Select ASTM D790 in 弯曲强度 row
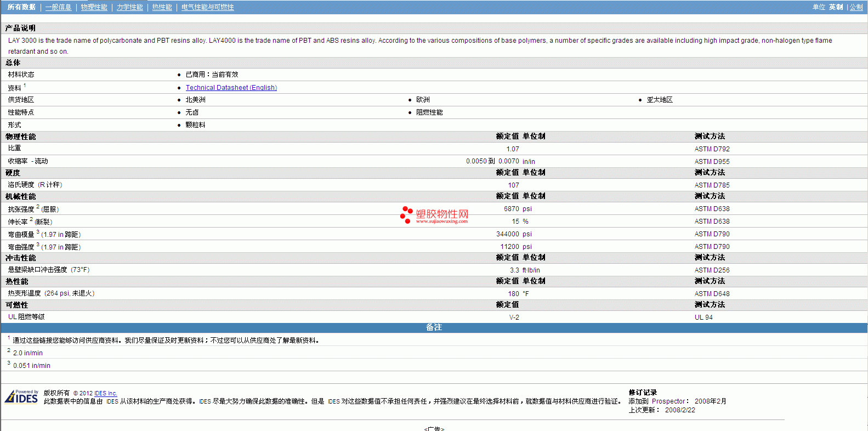The width and height of the screenshot is (868, 431). [712, 247]
